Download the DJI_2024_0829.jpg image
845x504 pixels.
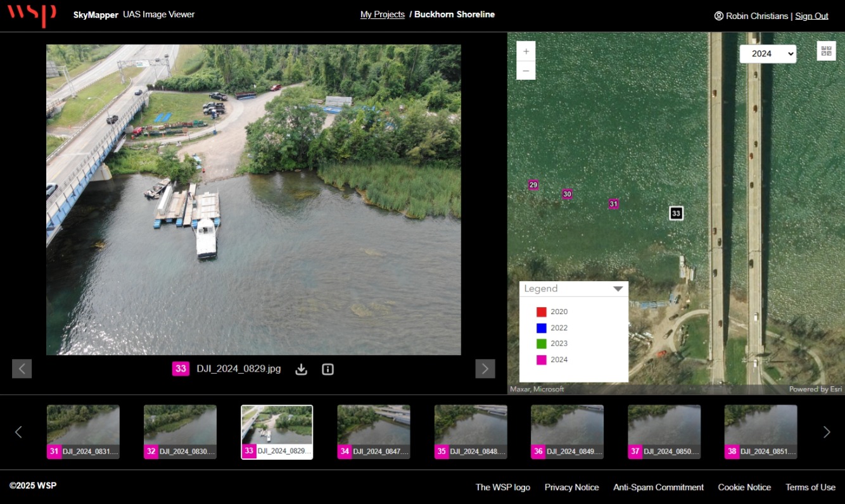[x=302, y=369]
